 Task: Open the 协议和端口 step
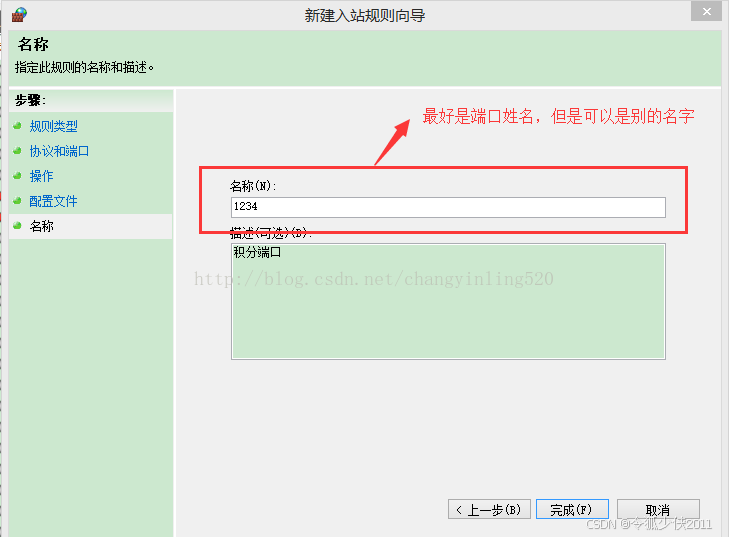pyautogui.click(x=59, y=151)
